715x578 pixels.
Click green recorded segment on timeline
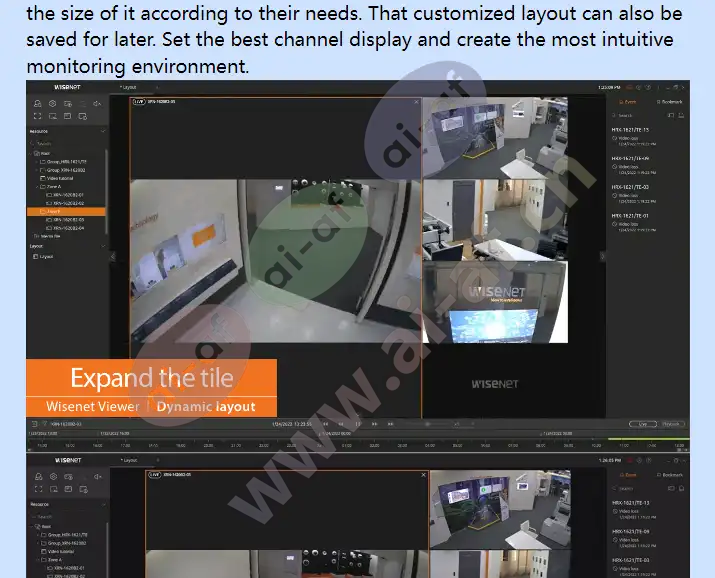tap(648, 439)
